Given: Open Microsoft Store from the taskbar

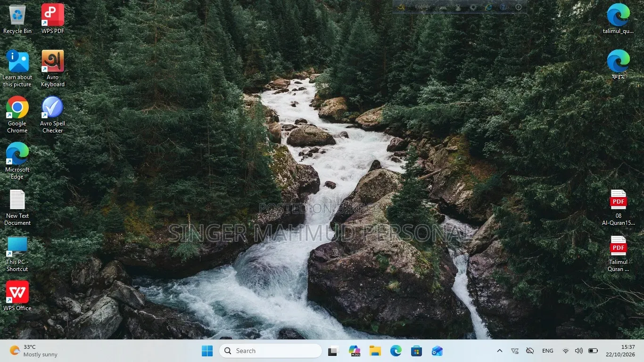Looking at the screenshot, I should tap(416, 351).
